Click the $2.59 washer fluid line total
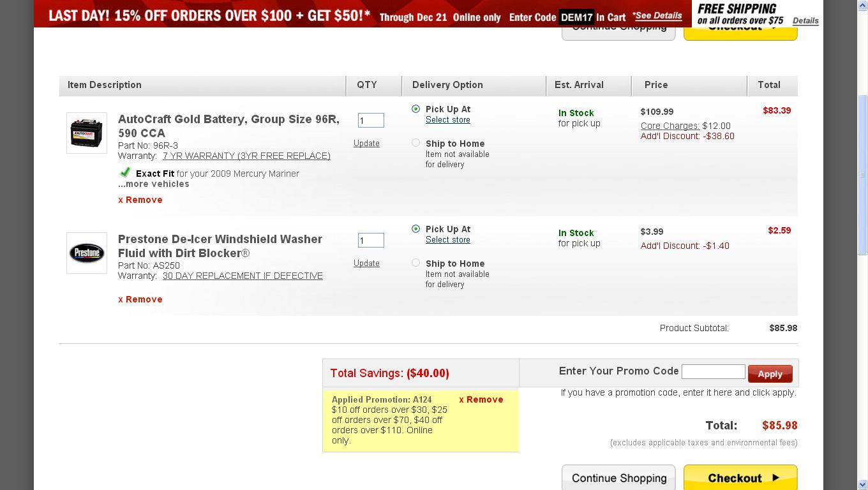868x490 pixels. [x=779, y=230]
